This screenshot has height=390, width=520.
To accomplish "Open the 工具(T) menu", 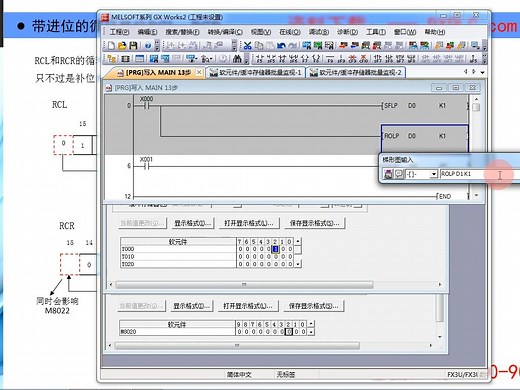I will pos(376,32).
